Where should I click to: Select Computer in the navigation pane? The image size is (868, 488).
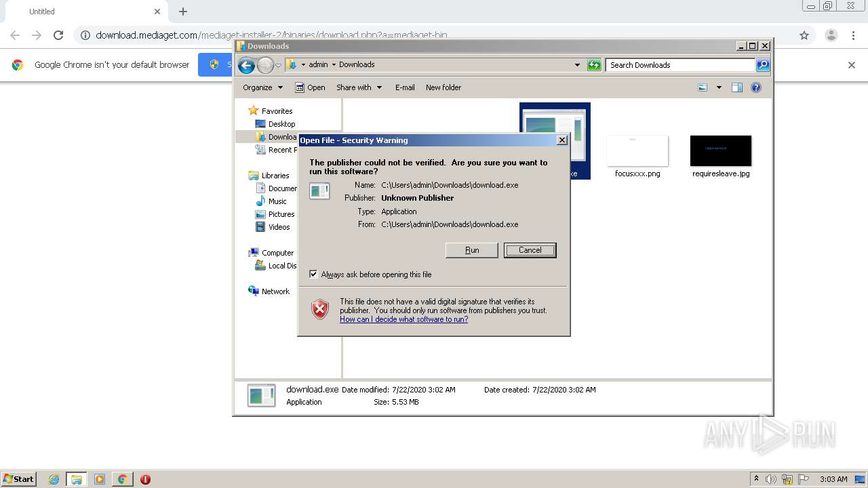pyautogui.click(x=271, y=253)
